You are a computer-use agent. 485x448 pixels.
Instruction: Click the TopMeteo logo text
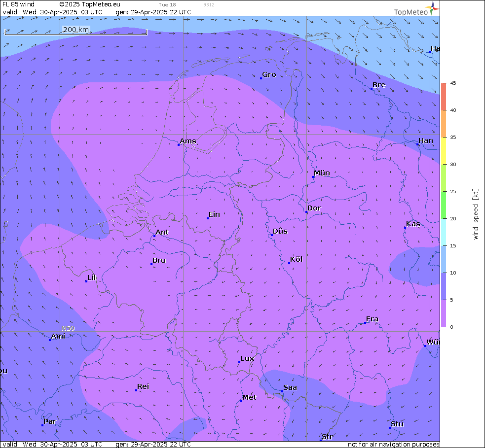point(411,12)
